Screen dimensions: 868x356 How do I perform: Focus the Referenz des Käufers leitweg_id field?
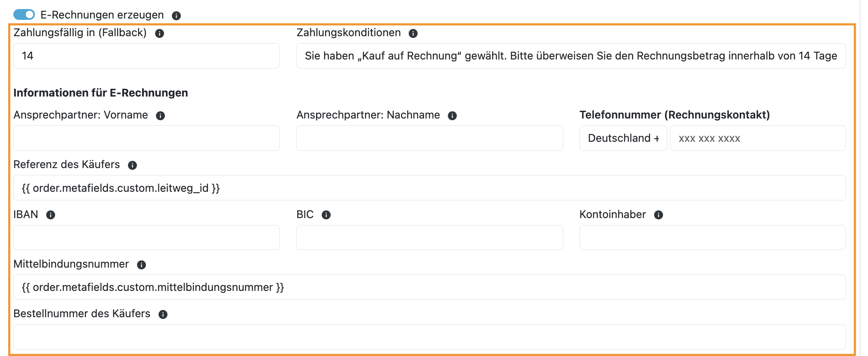point(430,188)
